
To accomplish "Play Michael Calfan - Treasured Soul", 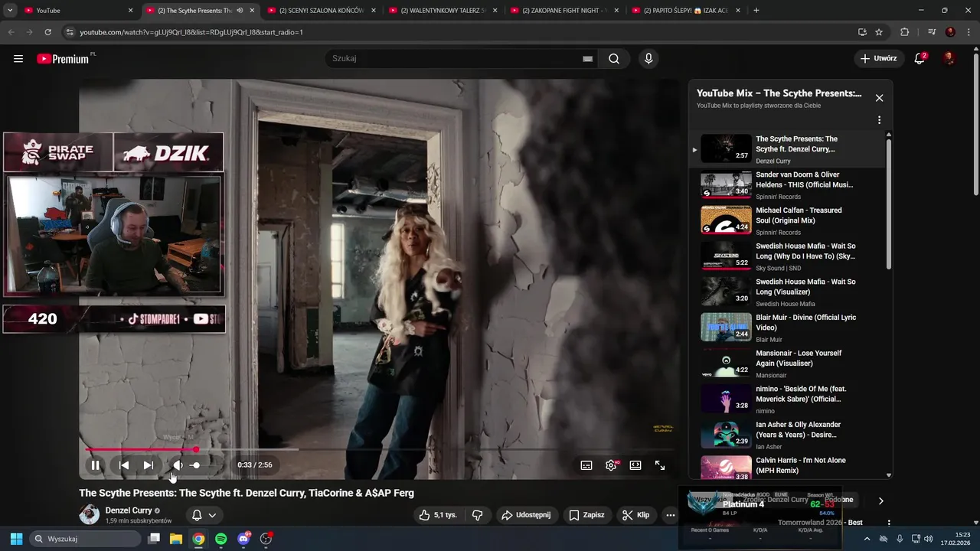I will tap(789, 221).
